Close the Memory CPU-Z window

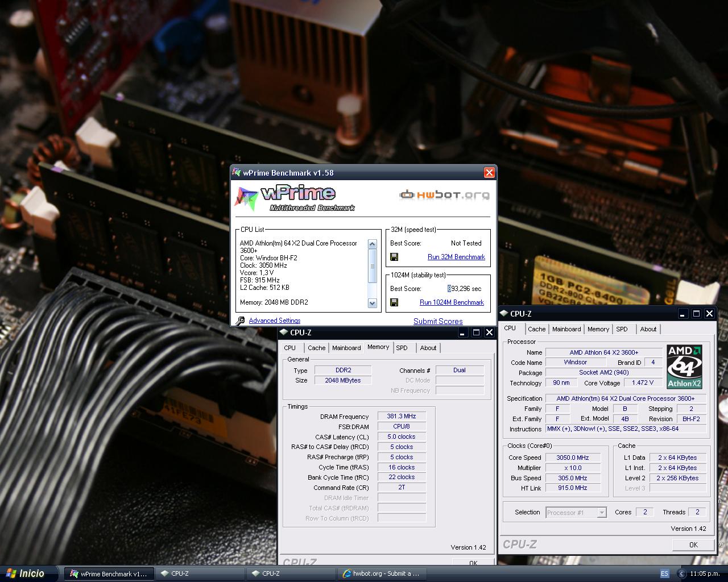tap(489, 332)
